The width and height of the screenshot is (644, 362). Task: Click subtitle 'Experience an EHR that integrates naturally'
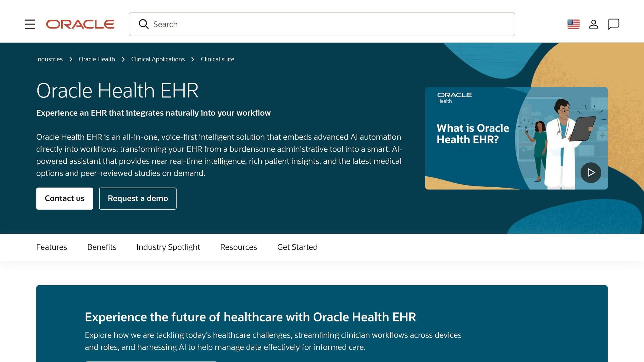click(x=153, y=113)
